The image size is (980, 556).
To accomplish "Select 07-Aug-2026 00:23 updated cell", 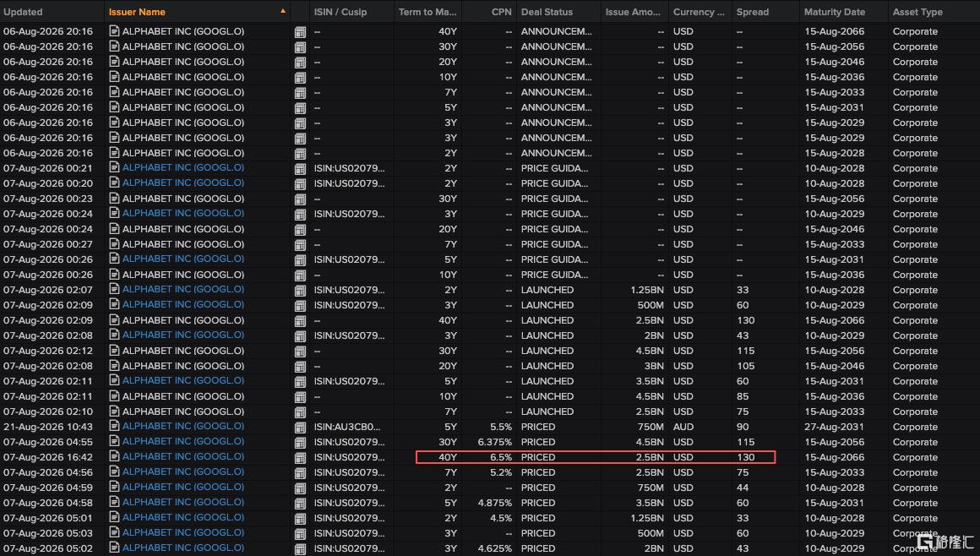I will coord(48,199).
